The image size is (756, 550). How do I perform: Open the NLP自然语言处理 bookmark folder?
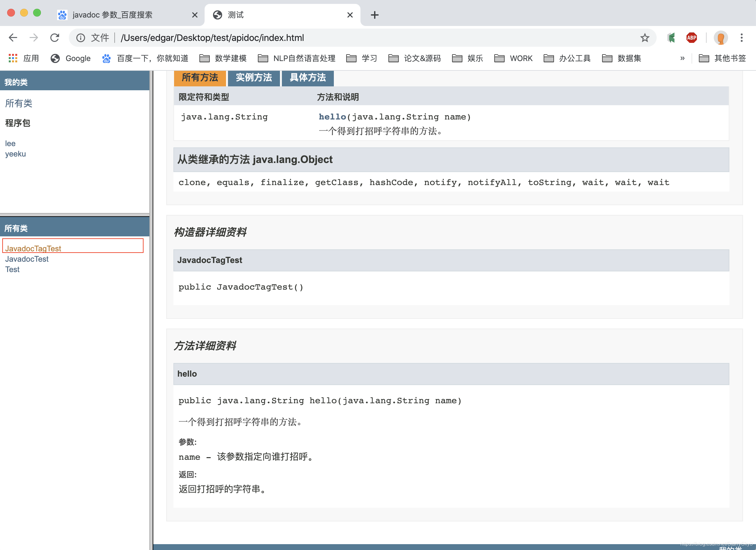297,58
